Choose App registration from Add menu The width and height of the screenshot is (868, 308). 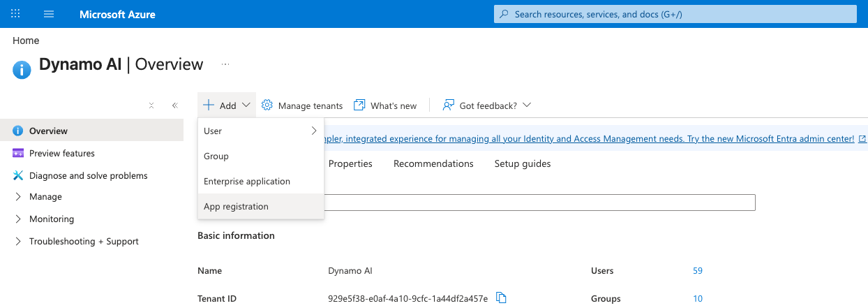(x=261, y=206)
